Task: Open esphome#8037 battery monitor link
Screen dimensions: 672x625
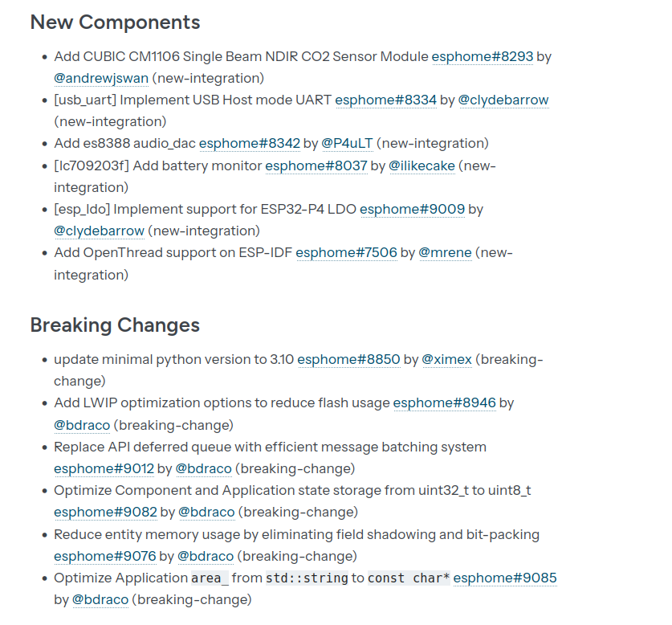Action: [316, 166]
